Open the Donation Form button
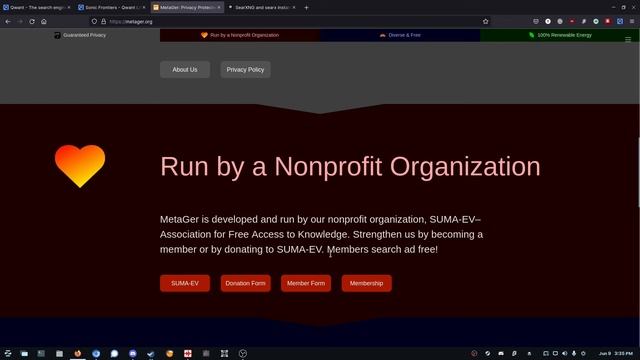 (x=245, y=283)
